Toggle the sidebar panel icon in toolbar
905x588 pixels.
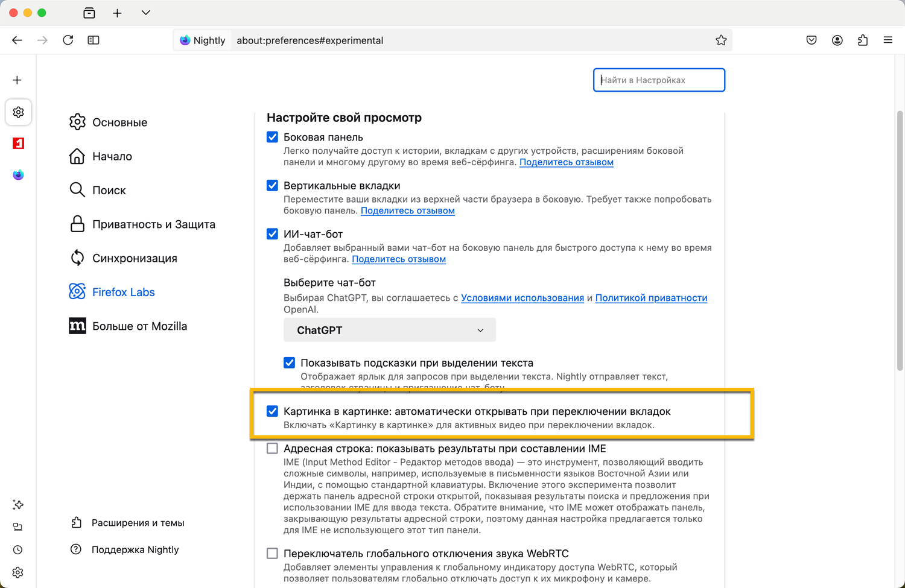point(94,40)
